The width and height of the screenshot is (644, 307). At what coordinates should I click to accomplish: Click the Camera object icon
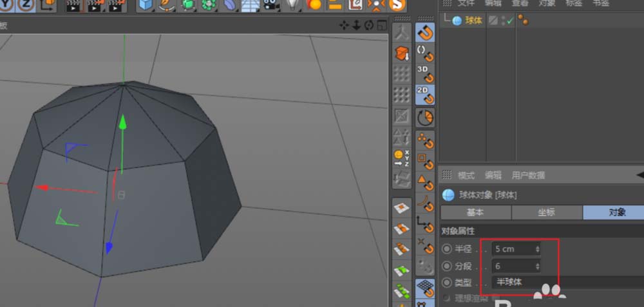(x=270, y=5)
